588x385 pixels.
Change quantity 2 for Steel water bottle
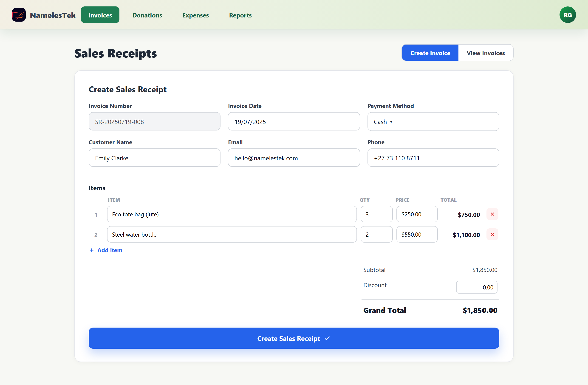[376, 234]
